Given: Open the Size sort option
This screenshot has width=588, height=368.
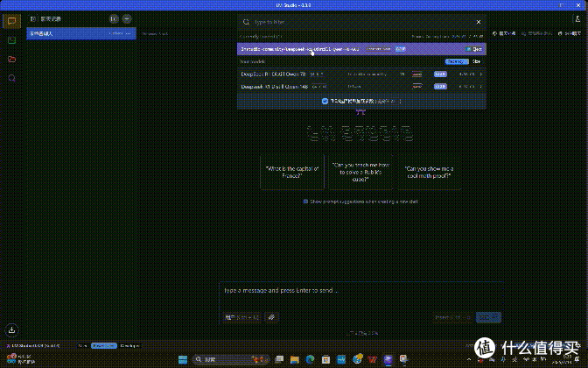Looking at the screenshot, I should click(x=476, y=61).
